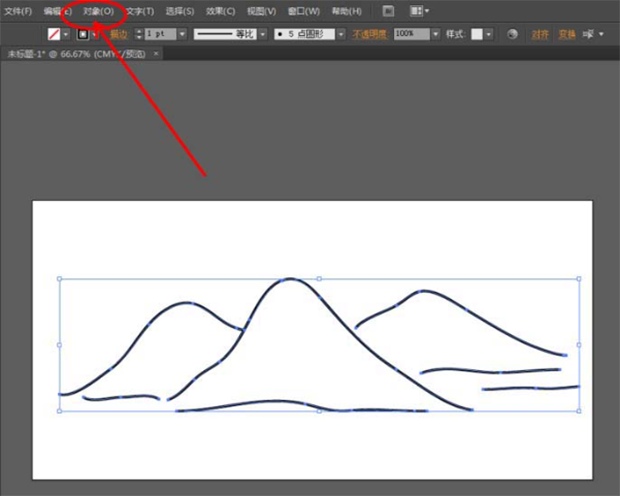Click the isolate selected object icon
Image resolution: width=620 pixels, height=496 pixels.
click(588, 34)
